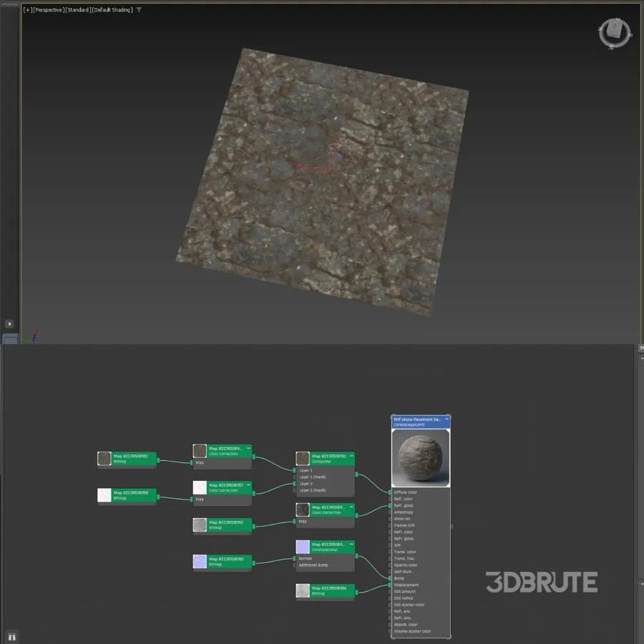Click output socket of CoronaNormal node
This screenshot has width=644, height=644.
pos(356,556)
